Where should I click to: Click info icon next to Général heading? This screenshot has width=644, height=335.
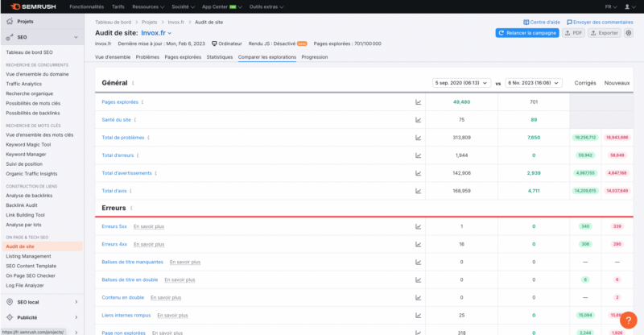[133, 83]
